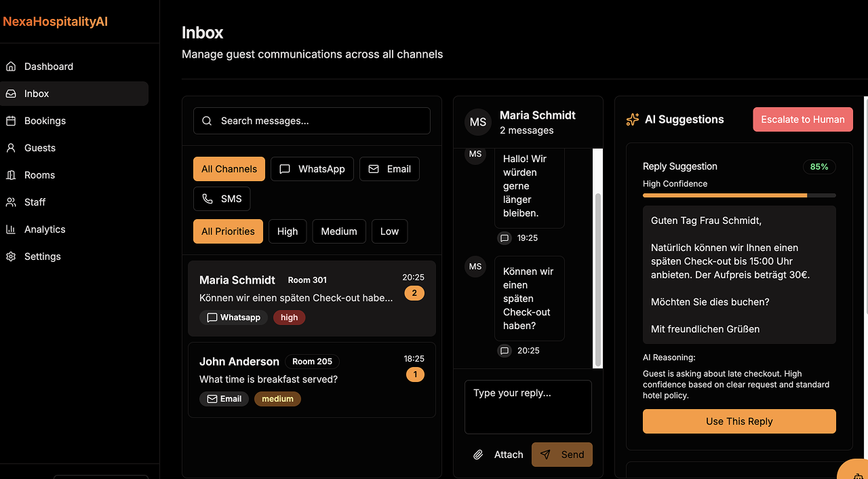
Task: Select the Dashboard home icon
Action: (10, 66)
